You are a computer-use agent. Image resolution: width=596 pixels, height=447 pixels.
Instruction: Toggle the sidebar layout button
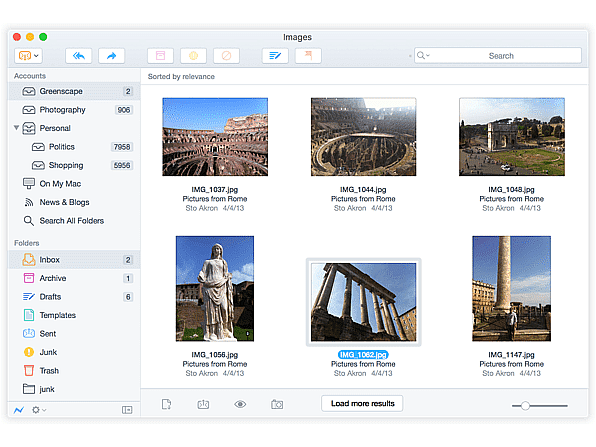coord(127,410)
